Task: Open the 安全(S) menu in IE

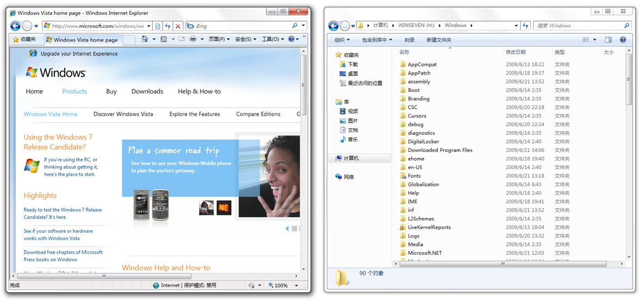Action: coord(246,39)
